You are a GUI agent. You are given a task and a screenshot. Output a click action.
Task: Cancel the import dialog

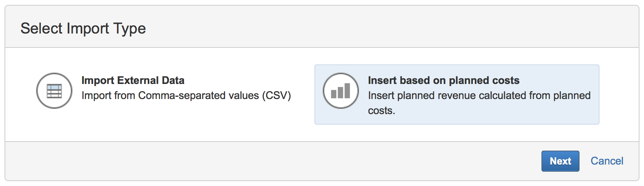coord(607,161)
